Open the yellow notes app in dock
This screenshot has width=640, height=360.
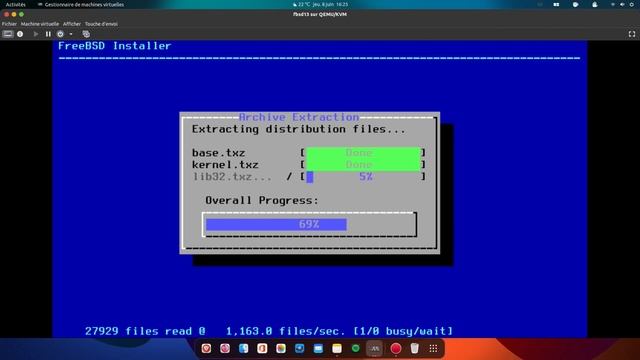[x=337, y=349]
